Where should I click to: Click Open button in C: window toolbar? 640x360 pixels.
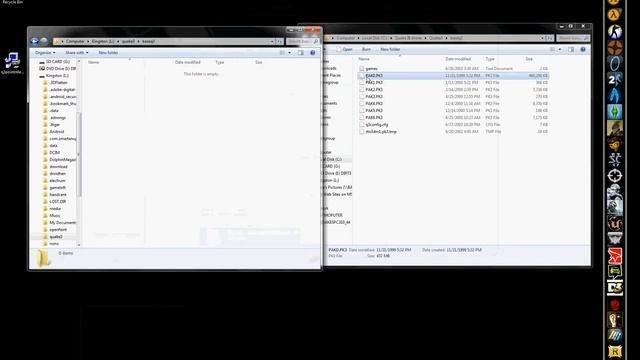tap(344, 49)
